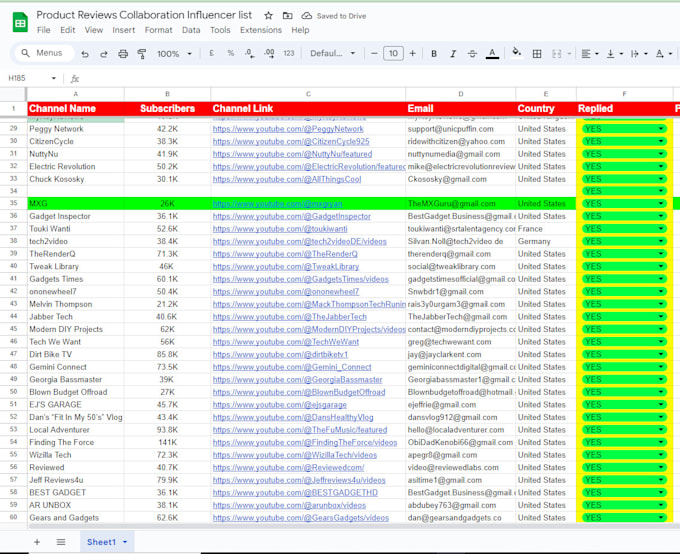
Task: Open the borders tool
Action: [x=537, y=53]
